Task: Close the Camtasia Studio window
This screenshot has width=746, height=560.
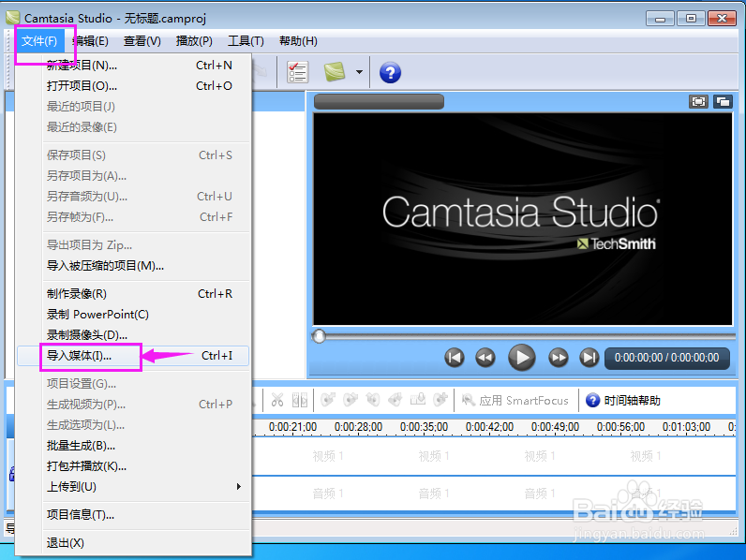Action: tap(722, 19)
